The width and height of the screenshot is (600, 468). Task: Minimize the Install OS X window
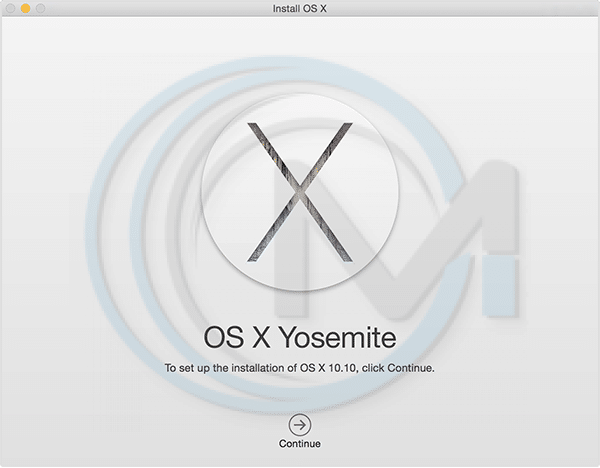(x=25, y=8)
